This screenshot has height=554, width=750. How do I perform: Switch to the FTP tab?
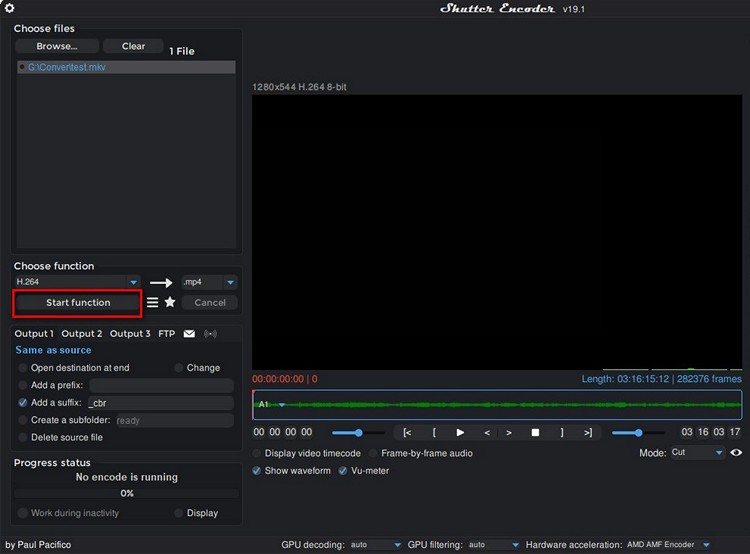(x=166, y=333)
